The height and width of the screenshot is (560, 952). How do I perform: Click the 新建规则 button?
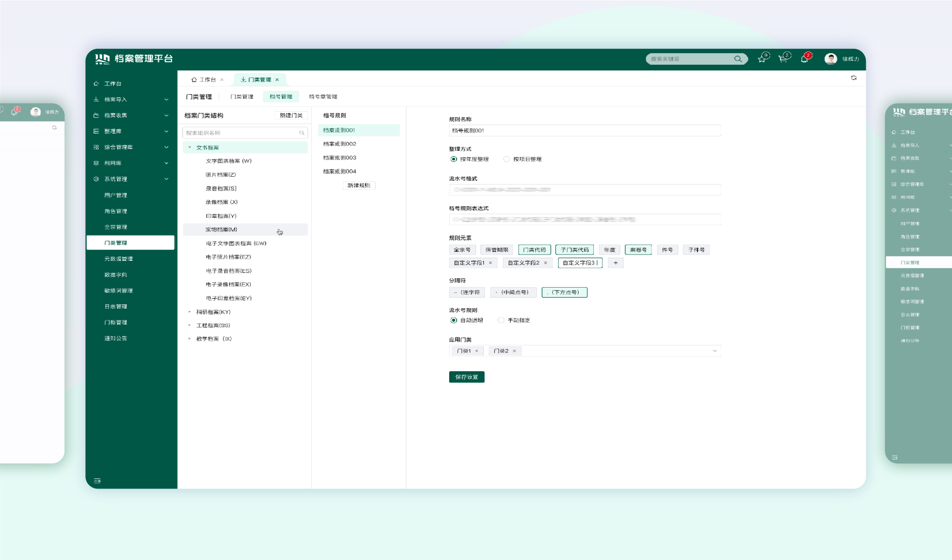359,186
